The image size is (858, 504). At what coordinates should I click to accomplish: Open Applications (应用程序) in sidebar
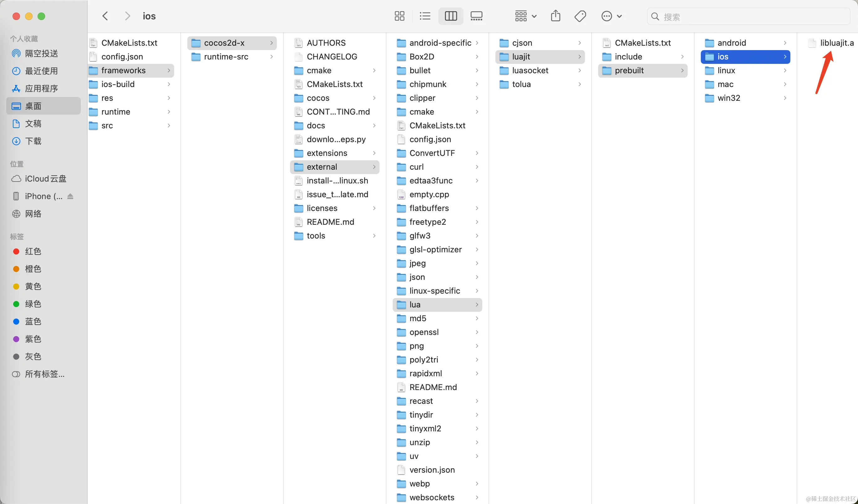(x=41, y=89)
